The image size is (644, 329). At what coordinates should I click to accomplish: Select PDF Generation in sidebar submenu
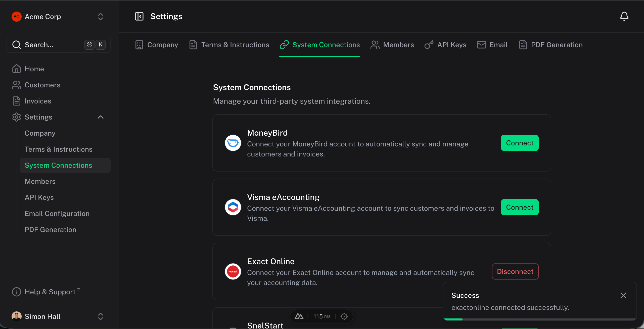(65, 230)
